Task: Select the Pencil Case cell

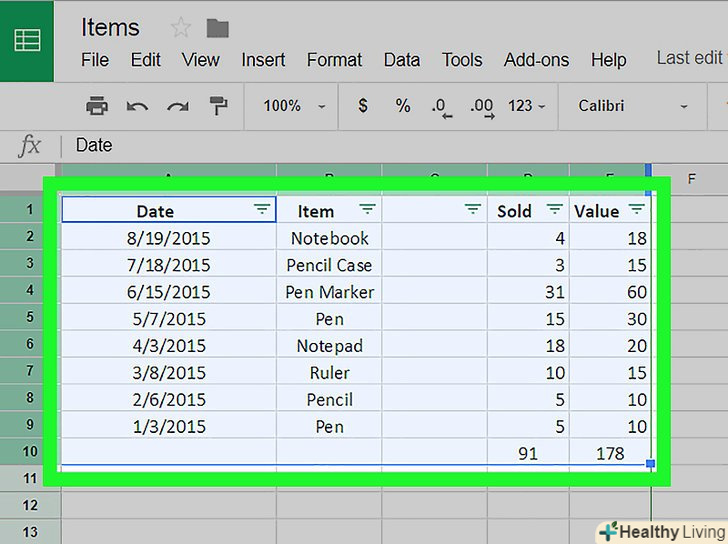Action: pos(329,265)
